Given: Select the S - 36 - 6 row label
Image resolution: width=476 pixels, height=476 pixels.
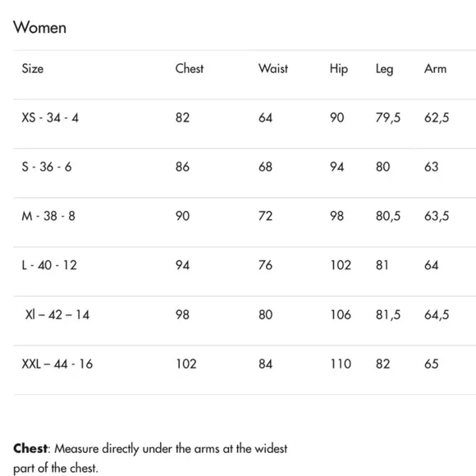Looking at the screenshot, I should 47,167.
